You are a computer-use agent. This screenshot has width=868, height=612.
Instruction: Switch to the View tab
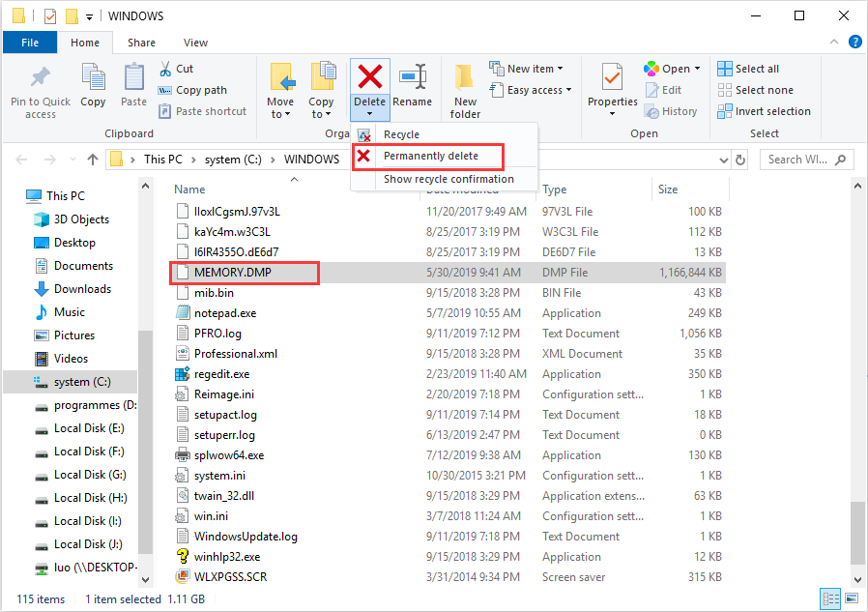click(x=195, y=43)
